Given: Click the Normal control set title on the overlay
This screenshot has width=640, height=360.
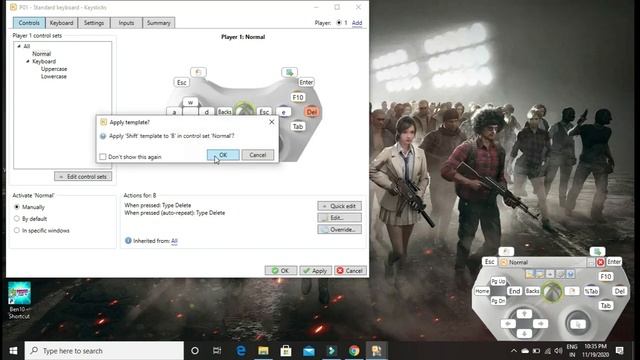Looking at the screenshot, I should coord(518,262).
